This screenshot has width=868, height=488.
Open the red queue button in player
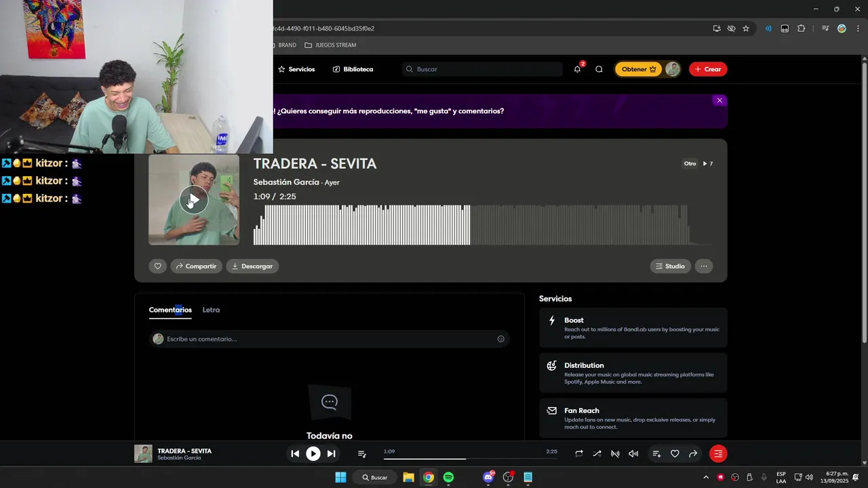(x=718, y=453)
